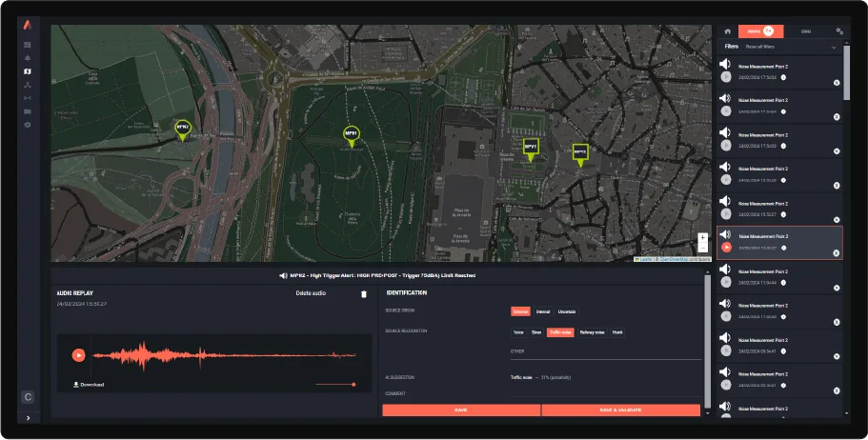Open the user avatar labeled C
The image size is (868, 440).
tap(29, 397)
